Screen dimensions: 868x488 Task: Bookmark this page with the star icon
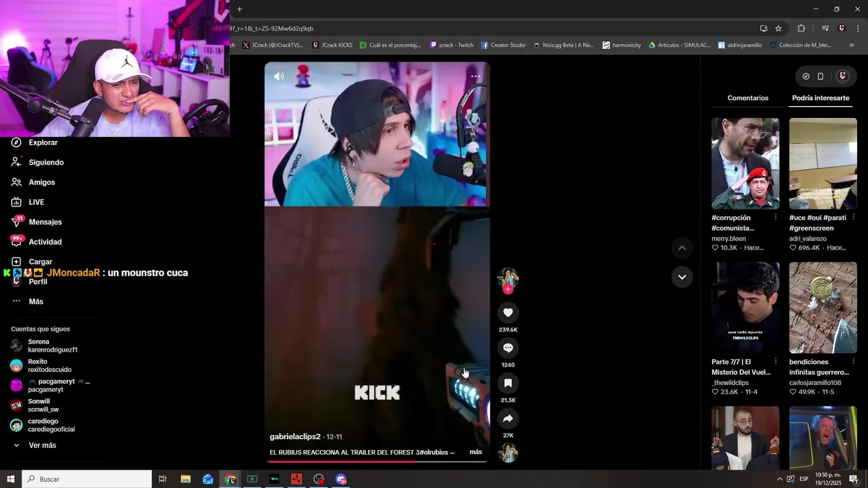pos(778,28)
